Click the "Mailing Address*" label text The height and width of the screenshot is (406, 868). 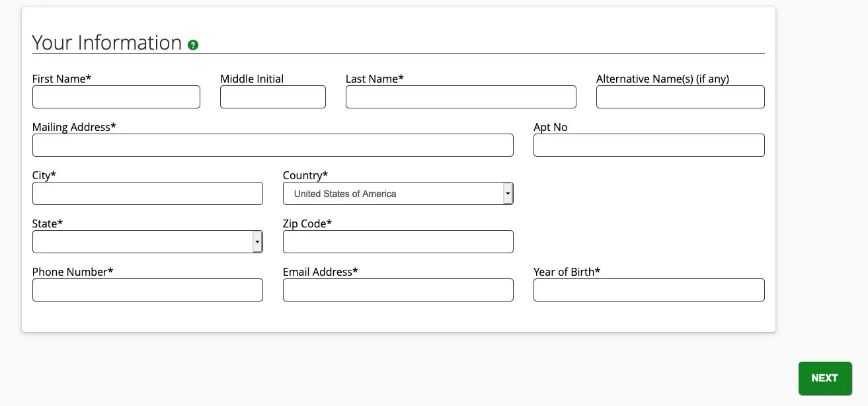(x=74, y=127)
